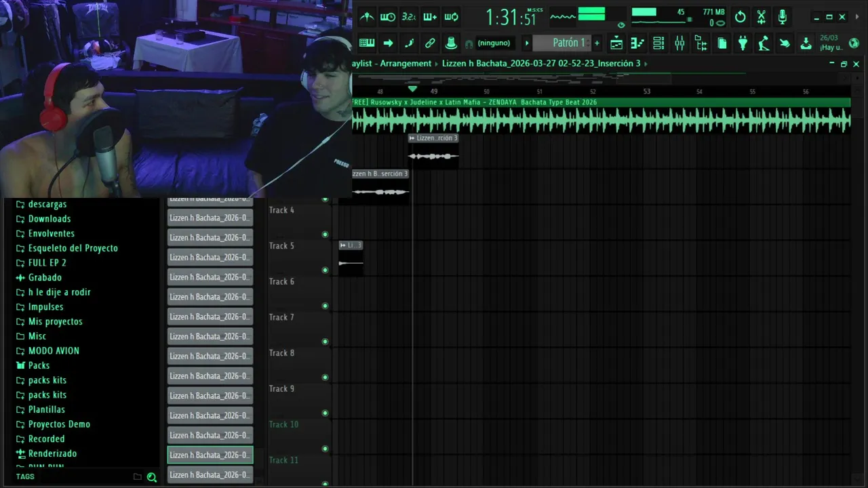The image size is (868, 488).
Task: Click Arrangement in the playlist breadcrumb
Action: pos(406,63)
